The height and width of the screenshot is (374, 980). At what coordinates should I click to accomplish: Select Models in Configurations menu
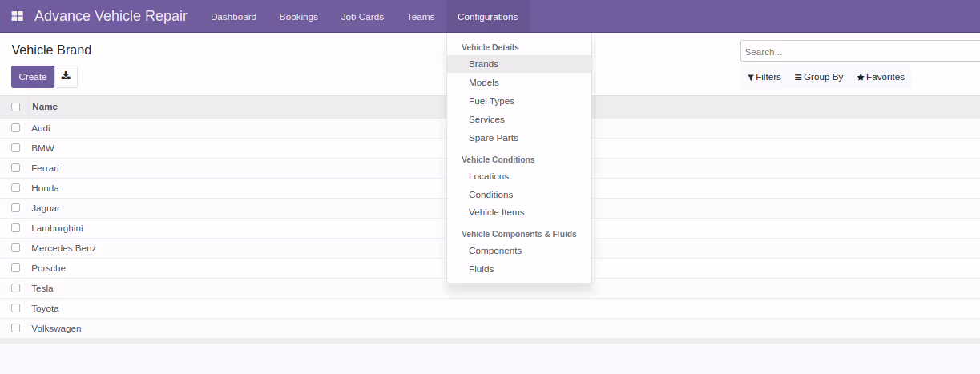tap(519, 82)
